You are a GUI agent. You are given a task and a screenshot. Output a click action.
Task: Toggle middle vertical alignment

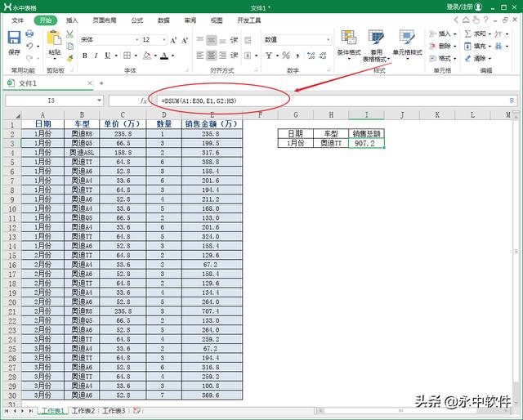[211, 40]
